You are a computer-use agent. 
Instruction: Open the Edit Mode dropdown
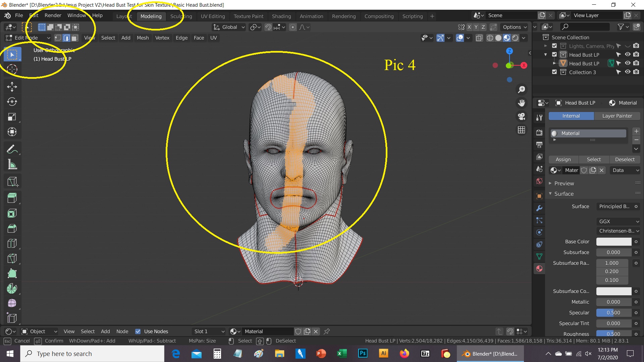(28, 38)
